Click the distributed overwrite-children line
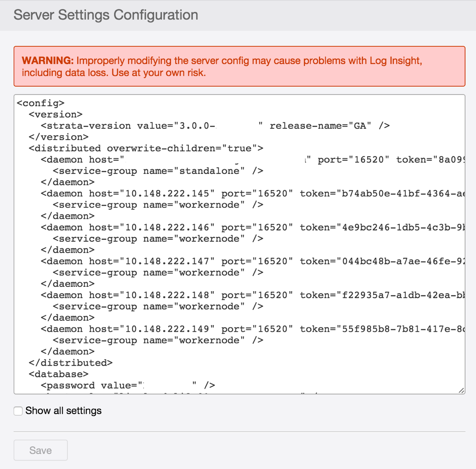 tap(146, 148)
